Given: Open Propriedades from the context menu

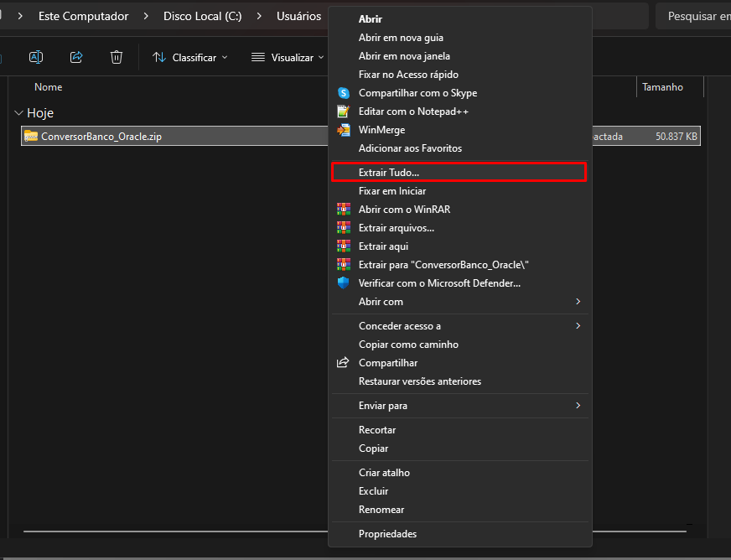Looking at the screenshot, I should coord(387,534).
